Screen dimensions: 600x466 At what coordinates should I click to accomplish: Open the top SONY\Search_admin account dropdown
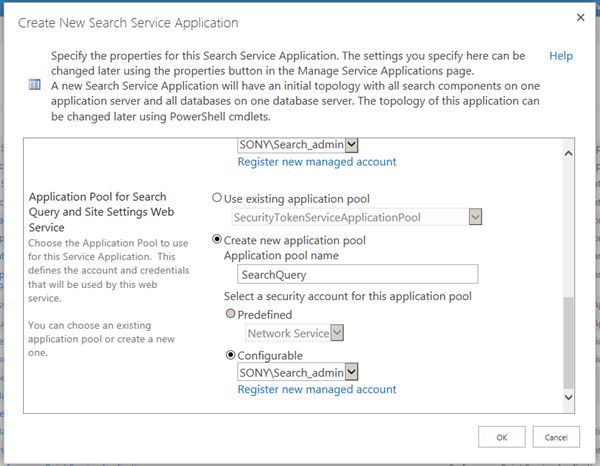point(297,145)
